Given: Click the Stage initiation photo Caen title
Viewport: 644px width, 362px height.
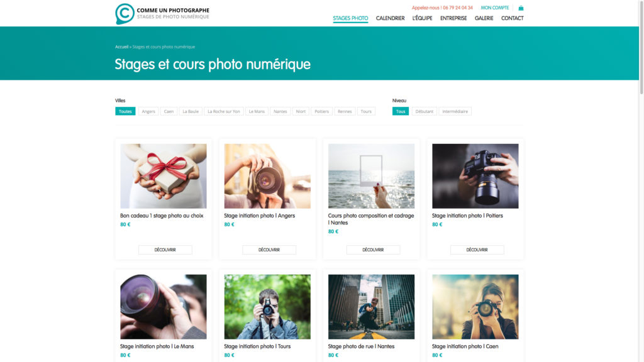Looking at the screenshot, I should click(x=465, y=346).
